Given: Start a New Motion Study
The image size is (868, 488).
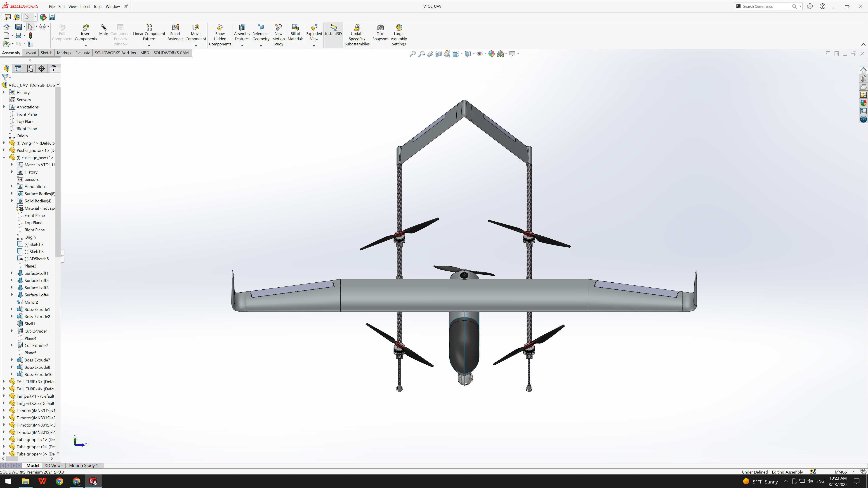Looking at the screenshot, I should click(x=278, y=35).
